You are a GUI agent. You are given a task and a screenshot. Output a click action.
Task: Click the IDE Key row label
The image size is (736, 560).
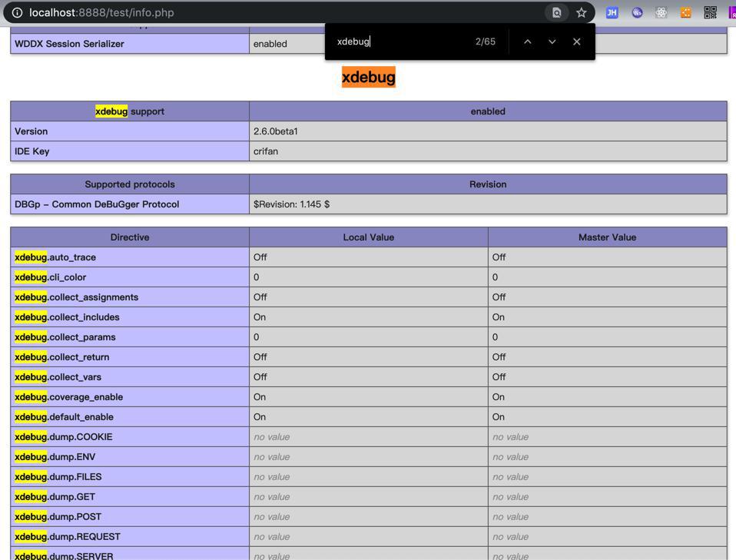[x=130, y=151]
